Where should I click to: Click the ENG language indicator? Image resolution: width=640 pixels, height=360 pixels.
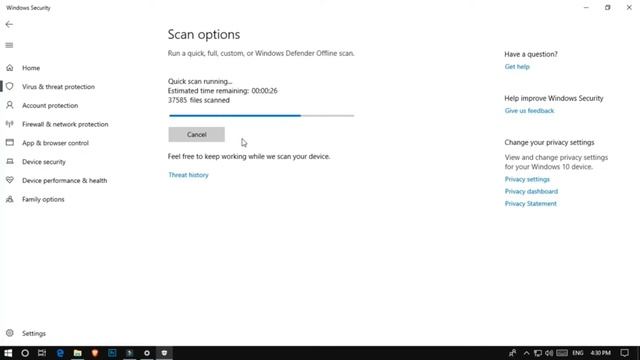(578, 353)
